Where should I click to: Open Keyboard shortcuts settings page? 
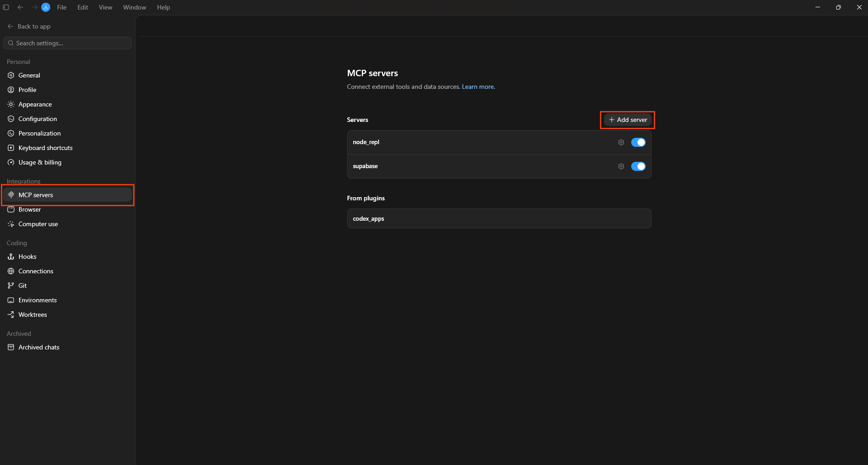(67, 148)
